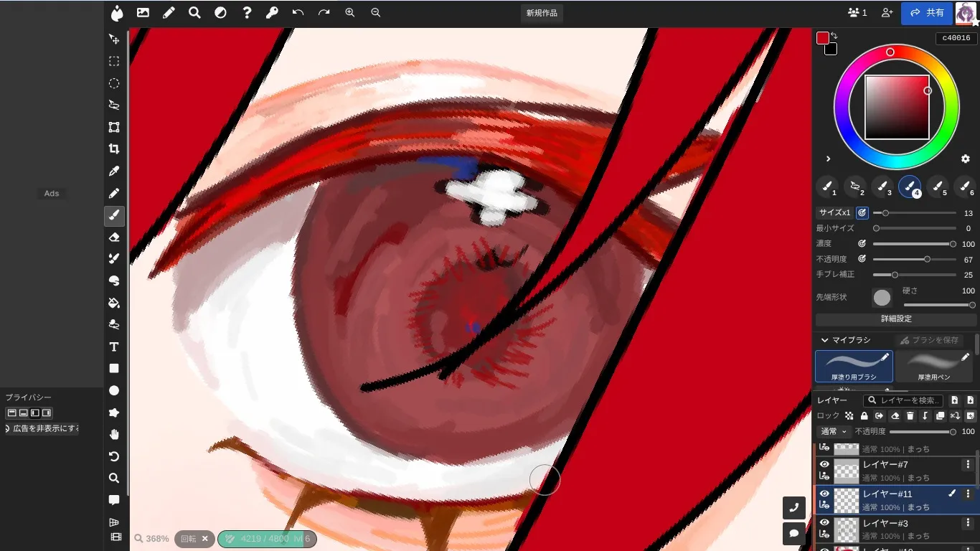Open the 通常 blend mode dropdown
Image resolution: width=980 pixels, height=551 pixels.
click(833, 432)
